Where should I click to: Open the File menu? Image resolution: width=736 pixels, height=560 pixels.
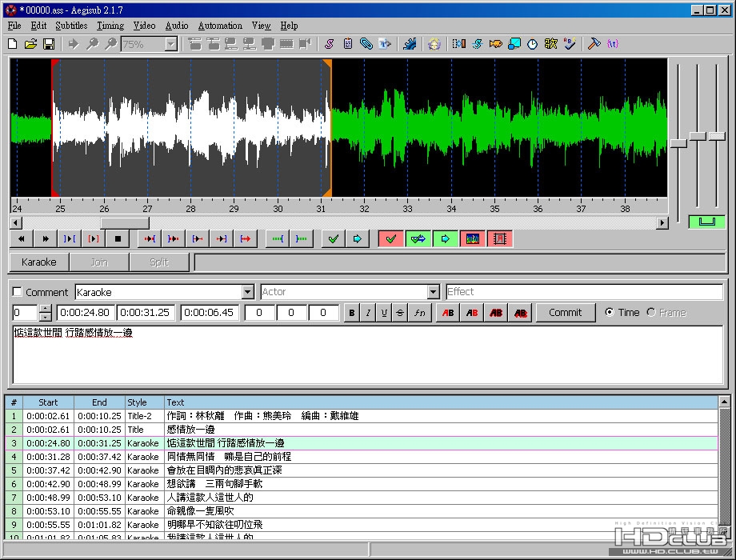point(14,26)
